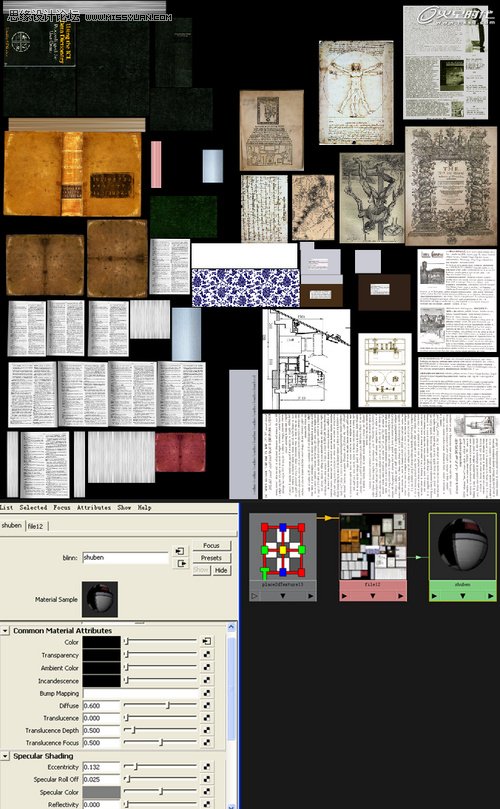Collapse the Common Material Attributes section
500x809 pixels.
point(5,630)
